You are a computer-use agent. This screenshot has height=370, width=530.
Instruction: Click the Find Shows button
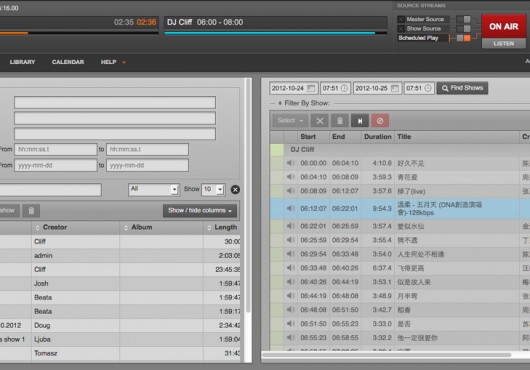(462, 88)
